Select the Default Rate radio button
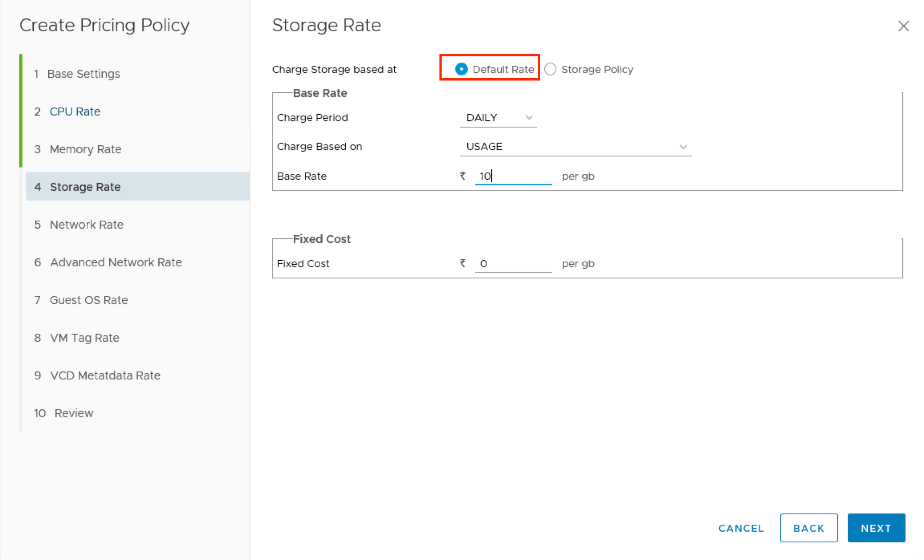Viewport: 924px width, 560px height. pos(461,69)
